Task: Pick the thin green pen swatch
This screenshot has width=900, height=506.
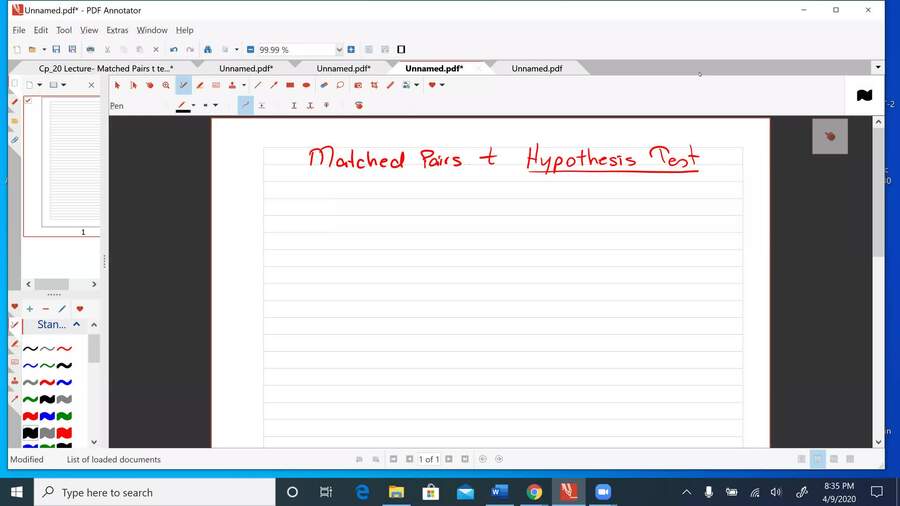Action: (48, 365)
